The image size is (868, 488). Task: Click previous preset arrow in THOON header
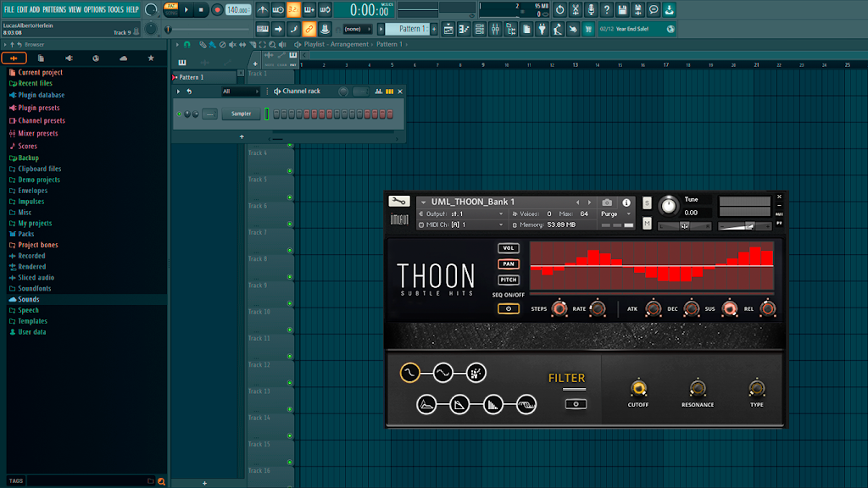(x=577, y=202)
